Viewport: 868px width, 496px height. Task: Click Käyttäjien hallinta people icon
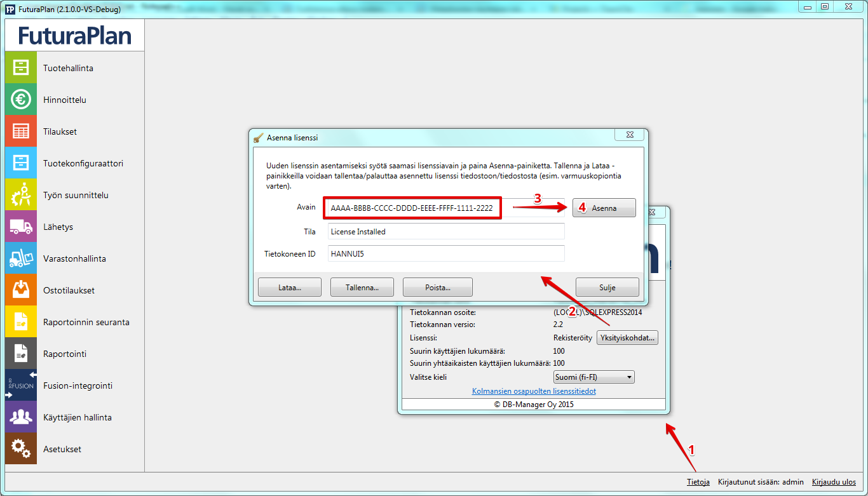21,417
